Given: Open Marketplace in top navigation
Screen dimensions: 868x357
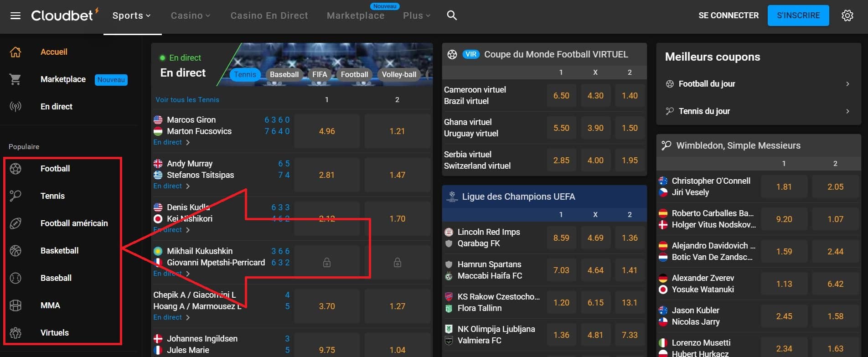Looking at the screenshot, I should coord(356,16).
